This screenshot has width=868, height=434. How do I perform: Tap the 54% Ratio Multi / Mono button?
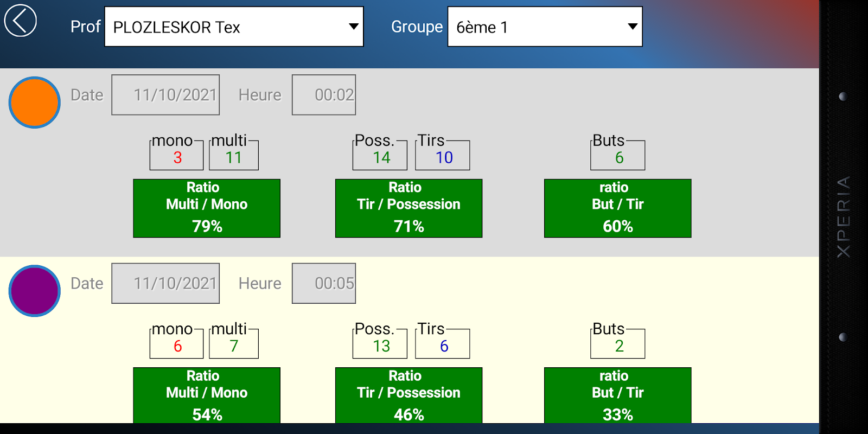point(207,395)
